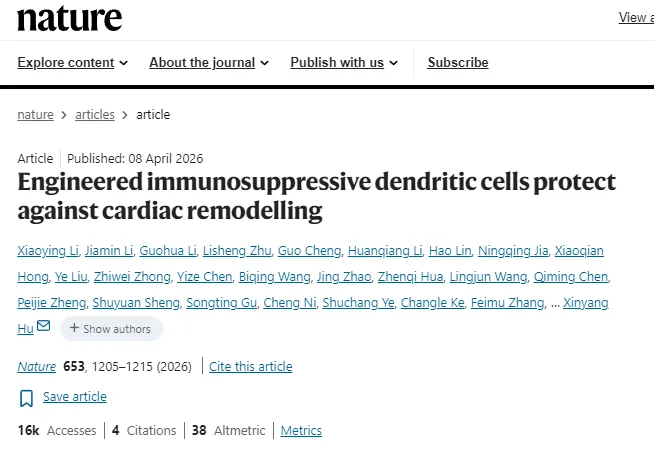Viewport: 654px width, 465px height.
Task: Go to nature breadcrumb link
Action: point(35,115)
